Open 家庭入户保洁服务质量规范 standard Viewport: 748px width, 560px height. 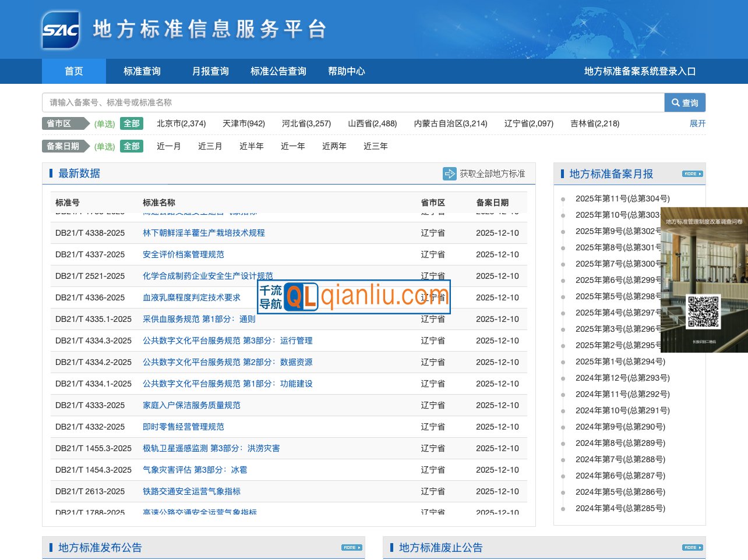(x=191, y=405)
